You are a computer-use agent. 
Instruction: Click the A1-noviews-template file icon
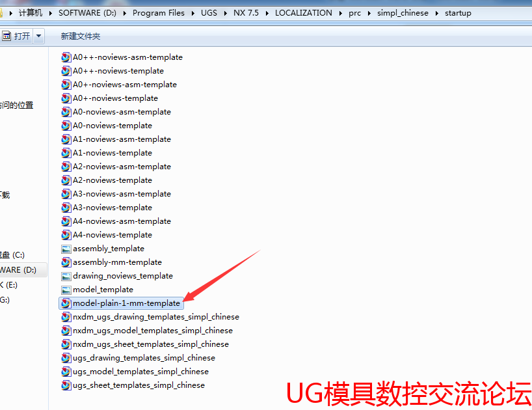[x=66, y=153]
